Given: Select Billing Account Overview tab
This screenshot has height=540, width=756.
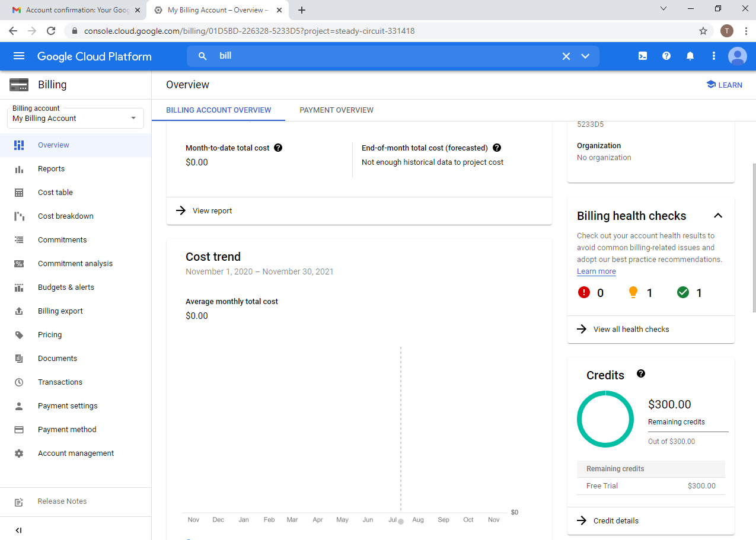Looking at the screenshot, I should click(218, 110).
